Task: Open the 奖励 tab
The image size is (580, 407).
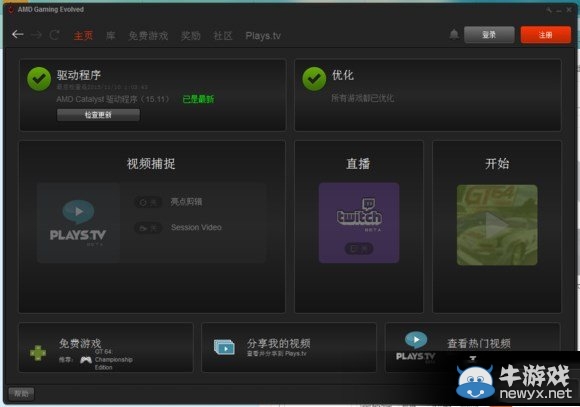Action: click(x=190, y=36)
